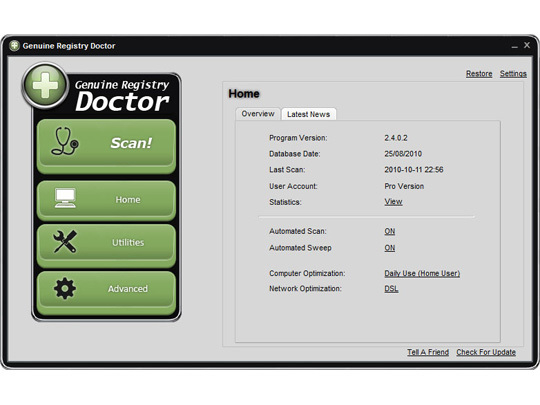Click the gear icon beside Advanced
The height and width of the screenshot is (405, 540).
pos(65,288)
